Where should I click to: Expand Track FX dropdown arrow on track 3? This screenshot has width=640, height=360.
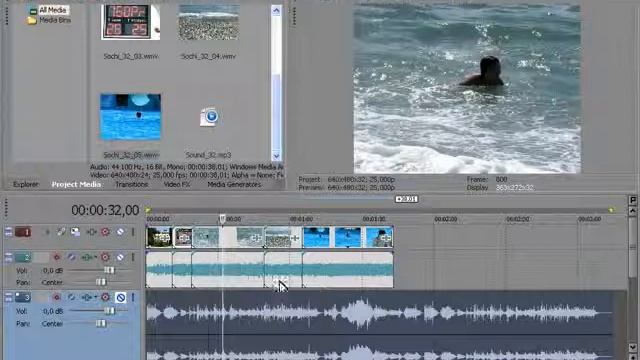[x=96, y=297]
